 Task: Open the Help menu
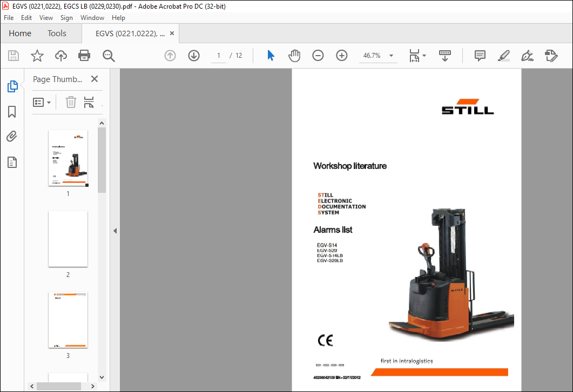point(118,17)
